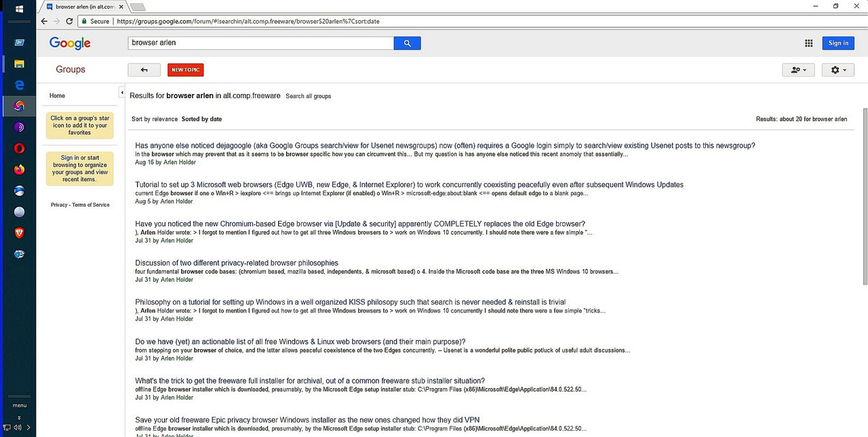The height and width of the screenshot is (437, 868).
Task: Open topic on saving Epic privacy browser installer
Action: pos(307,420)
